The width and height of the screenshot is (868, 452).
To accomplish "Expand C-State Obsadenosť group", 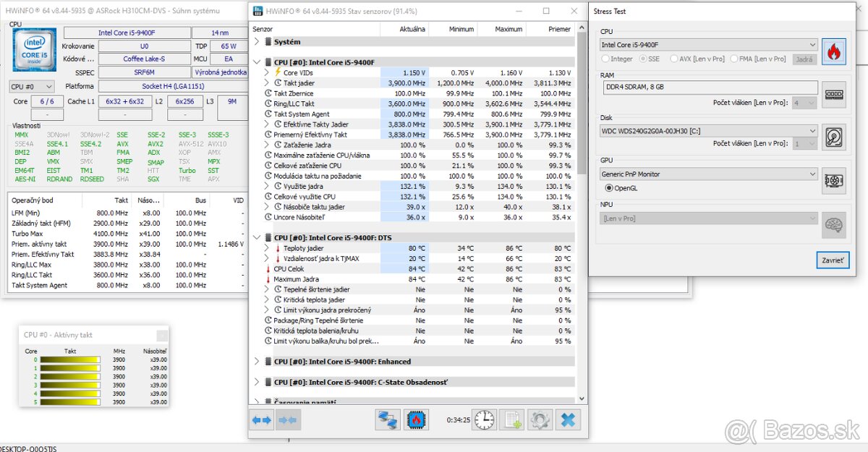I will coord(256,382).
